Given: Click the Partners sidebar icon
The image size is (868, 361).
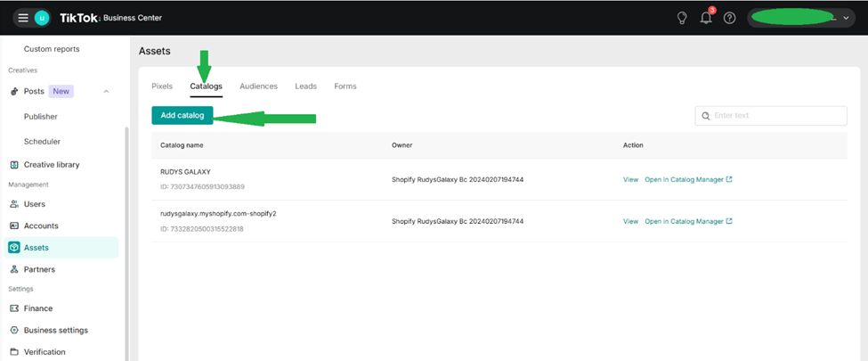Looking at the screenshot, I should pyautogui.click(x=14, y=269).
